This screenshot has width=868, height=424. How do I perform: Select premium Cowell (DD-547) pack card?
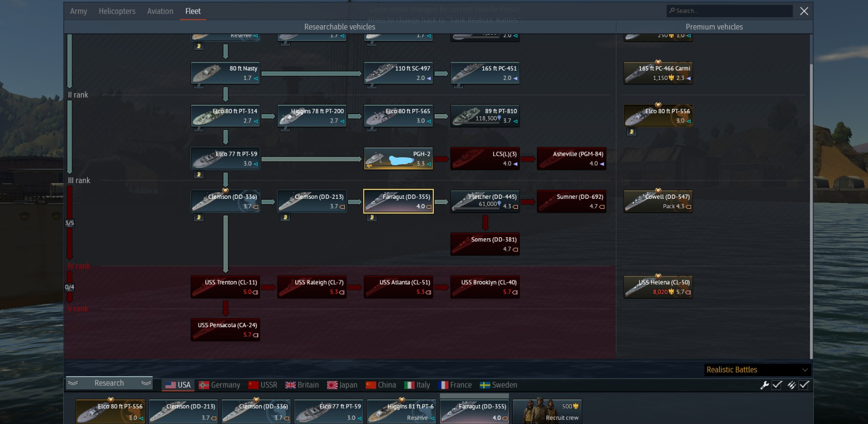pyautogui.click(x=658, y=201)
